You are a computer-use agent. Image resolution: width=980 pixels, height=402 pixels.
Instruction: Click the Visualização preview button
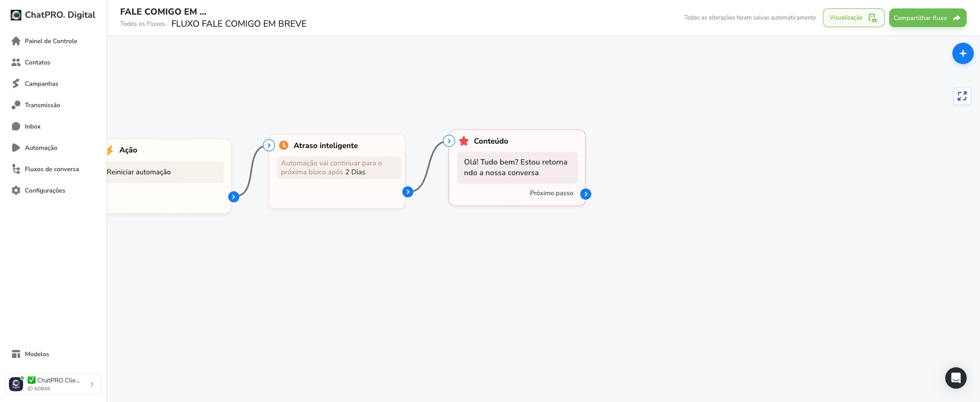pos(854,18)
